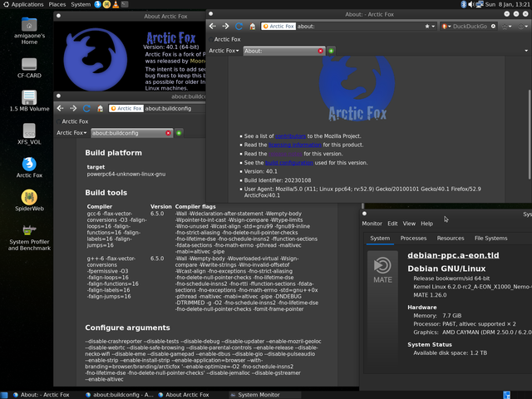Reload the about:buildconfig page
This screenshot has height=399, width=532.
tap(86, 108)
